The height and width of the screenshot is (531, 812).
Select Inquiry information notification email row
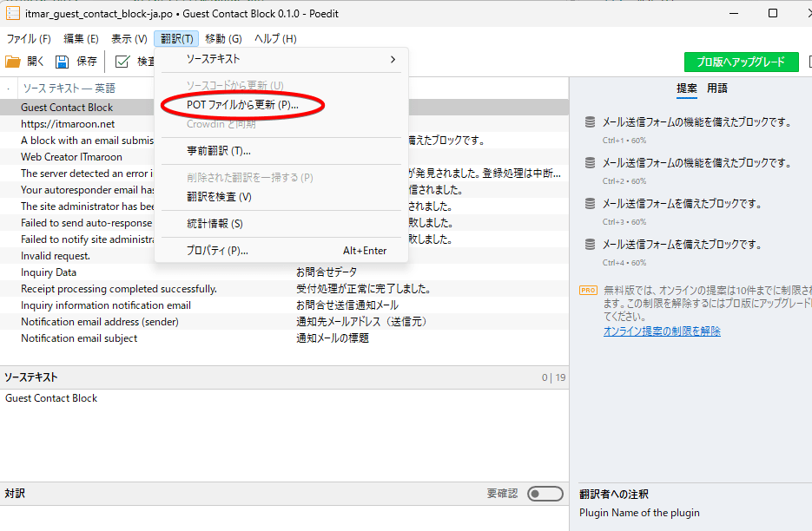[x=284, y=306]
